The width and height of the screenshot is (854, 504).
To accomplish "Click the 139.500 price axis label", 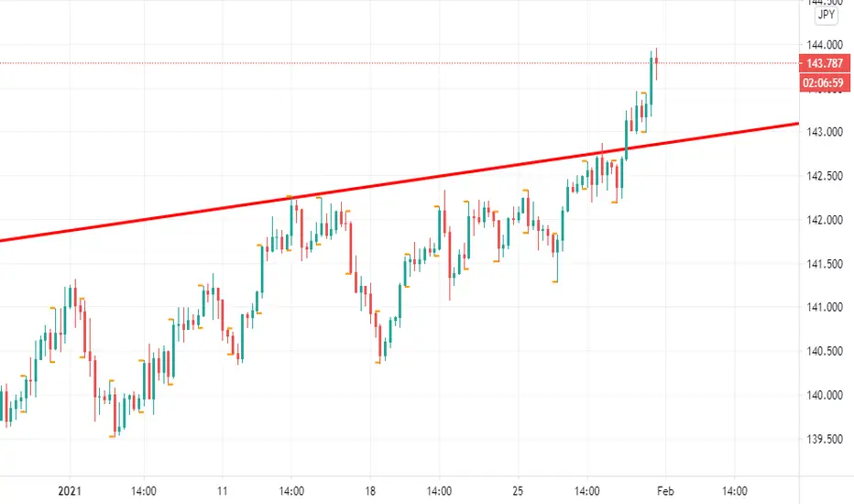I will [x=825, y=439].
